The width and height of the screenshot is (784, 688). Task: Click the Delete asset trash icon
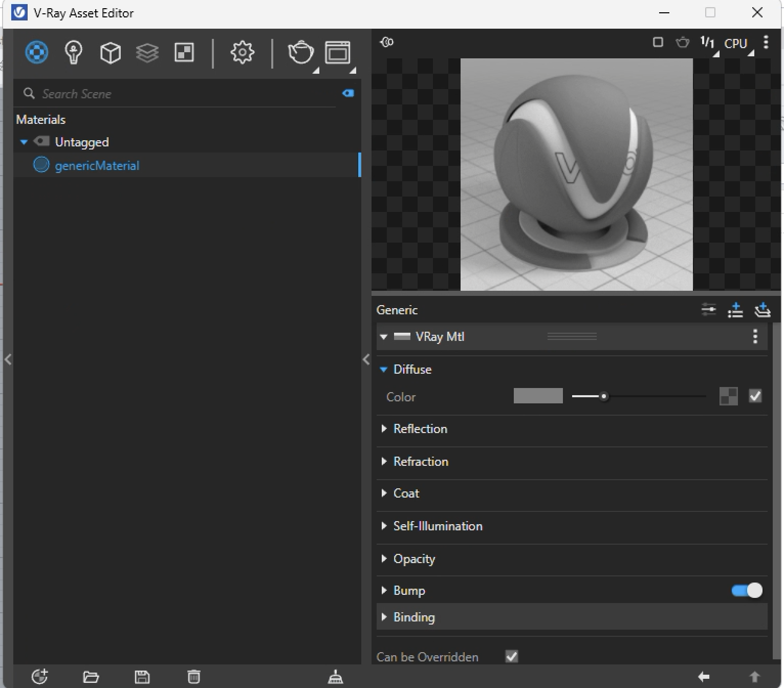point(193,677)
